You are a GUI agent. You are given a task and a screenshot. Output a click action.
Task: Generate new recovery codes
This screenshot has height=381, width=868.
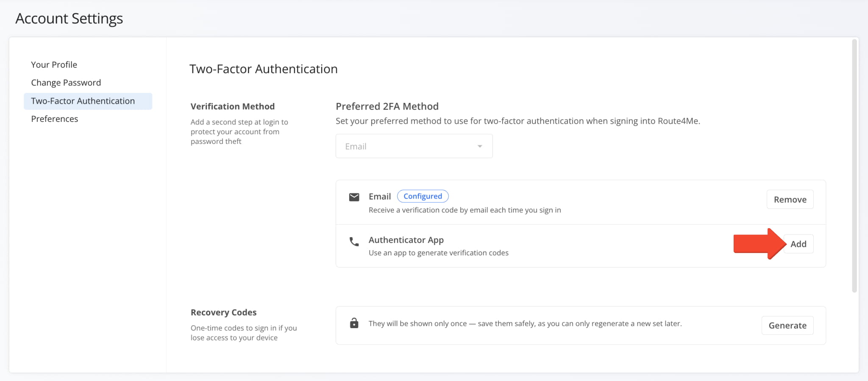tap(787, 326)
